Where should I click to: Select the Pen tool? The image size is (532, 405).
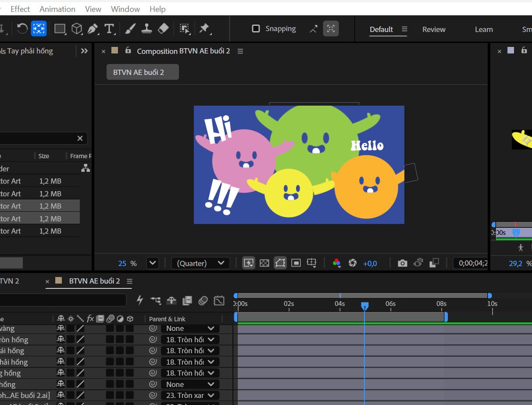click(x=93, y=29)
